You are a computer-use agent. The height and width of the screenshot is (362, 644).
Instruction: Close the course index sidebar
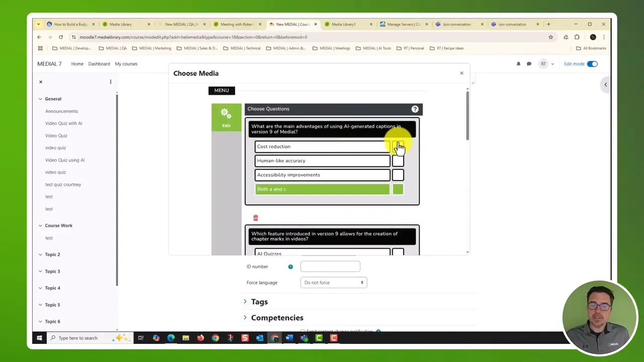41,82
